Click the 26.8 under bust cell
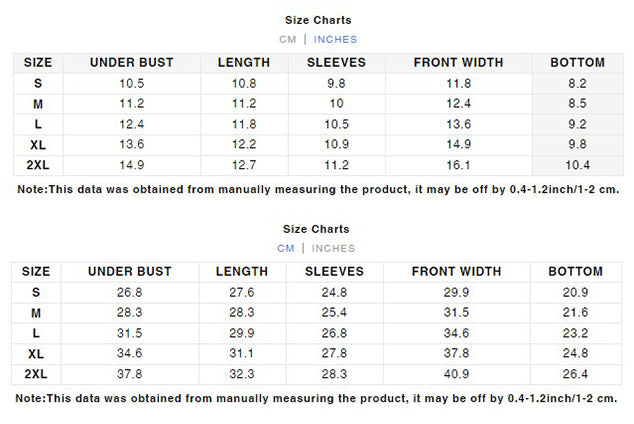The height and width of the screenshot is (424, 634). tap(130, 293)
